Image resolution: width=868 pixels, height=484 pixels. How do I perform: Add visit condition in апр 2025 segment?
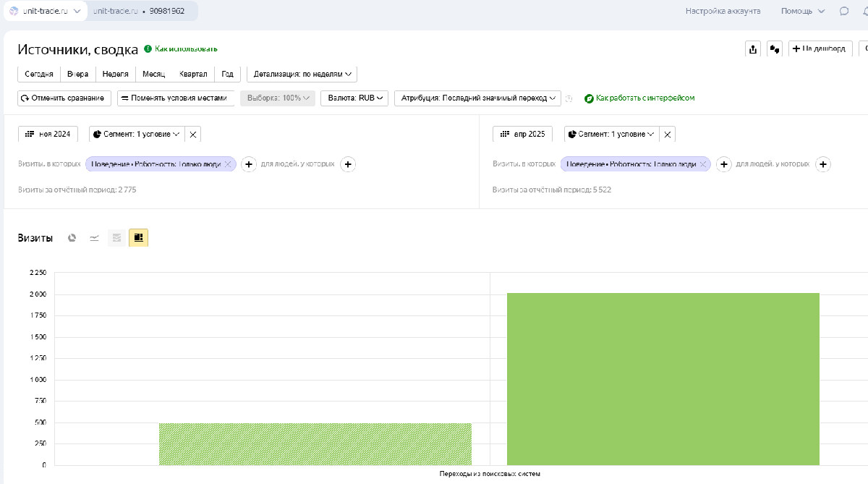point(723,164)
